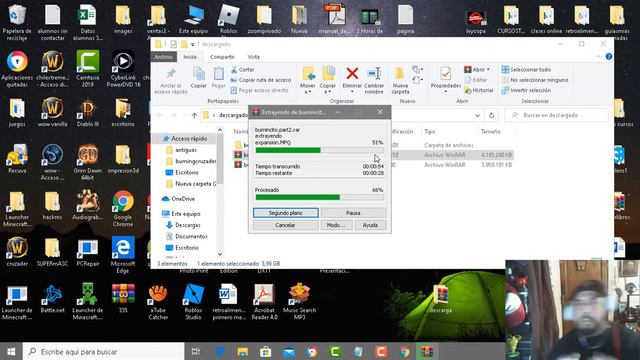Open Explorer help question mark icon
Image resolution: width=640 pixels, height=360 pixels.
coord(609,57)
